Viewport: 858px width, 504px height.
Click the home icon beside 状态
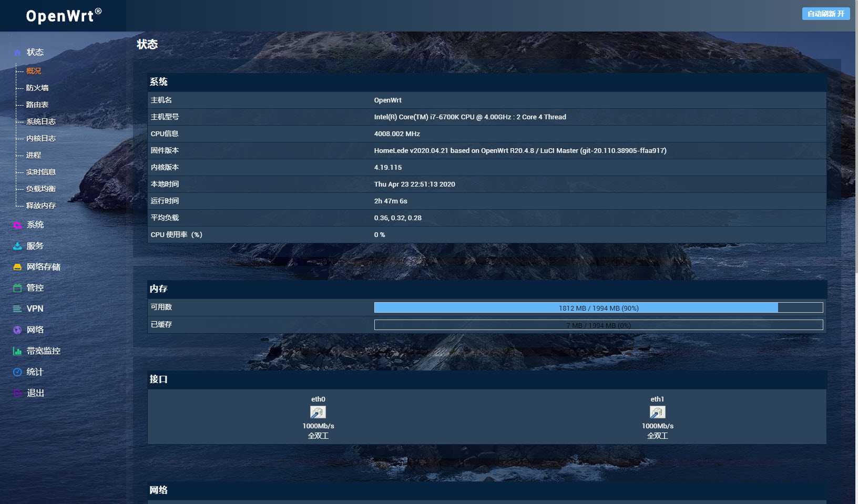pos(17,52)
